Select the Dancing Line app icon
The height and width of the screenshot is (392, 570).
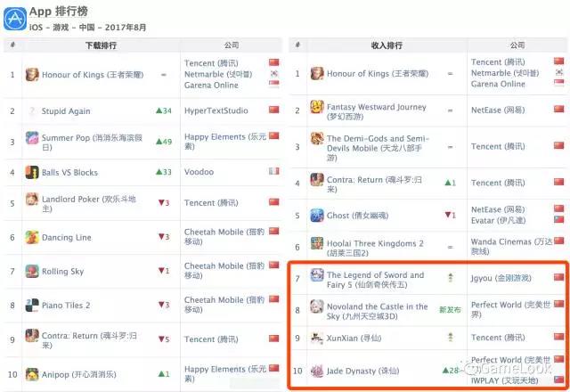tap(32, 238)
